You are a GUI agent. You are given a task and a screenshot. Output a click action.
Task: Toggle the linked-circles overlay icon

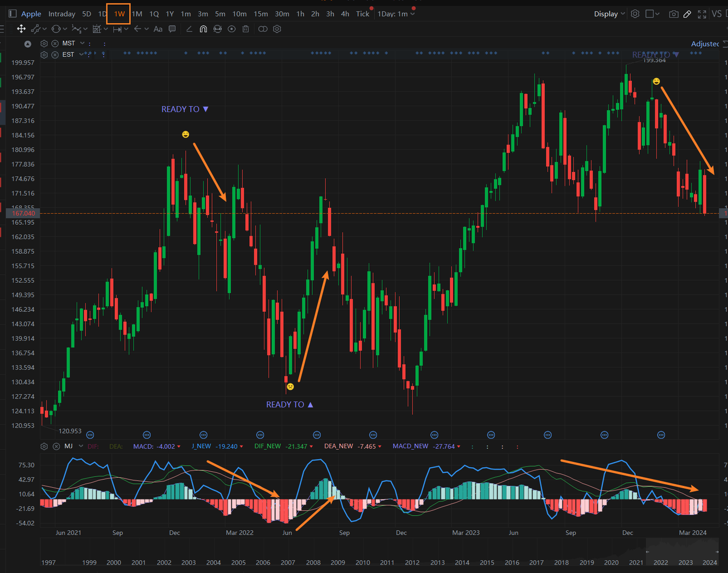coord(262,29)
